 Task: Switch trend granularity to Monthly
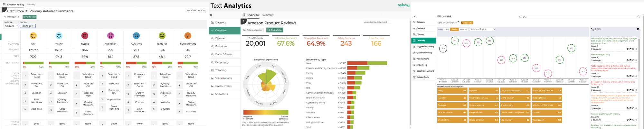(463, 29)
